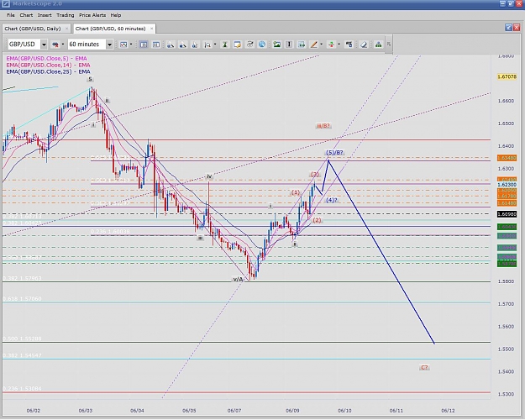Click the eraser icon in toolbar
This screenshot has height=420, width=525.
point(364,45)
